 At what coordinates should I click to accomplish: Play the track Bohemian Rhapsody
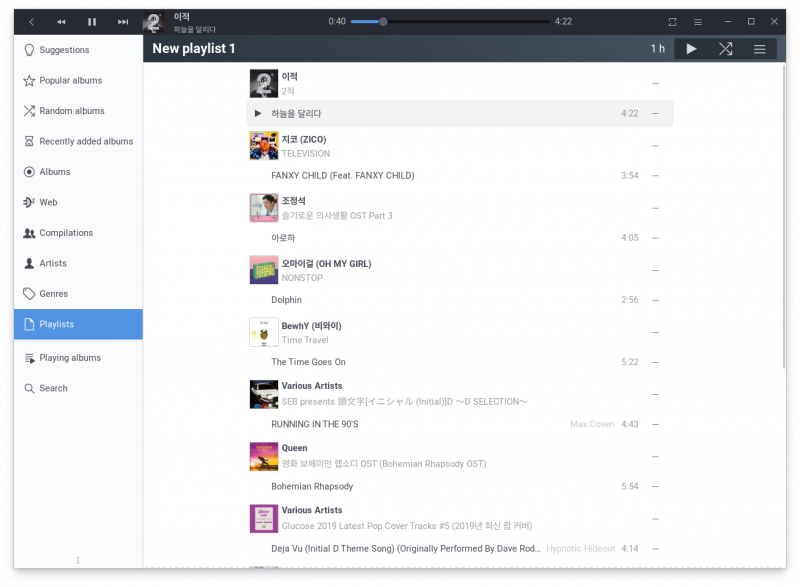pyautogui.click(x=312, y=487)
